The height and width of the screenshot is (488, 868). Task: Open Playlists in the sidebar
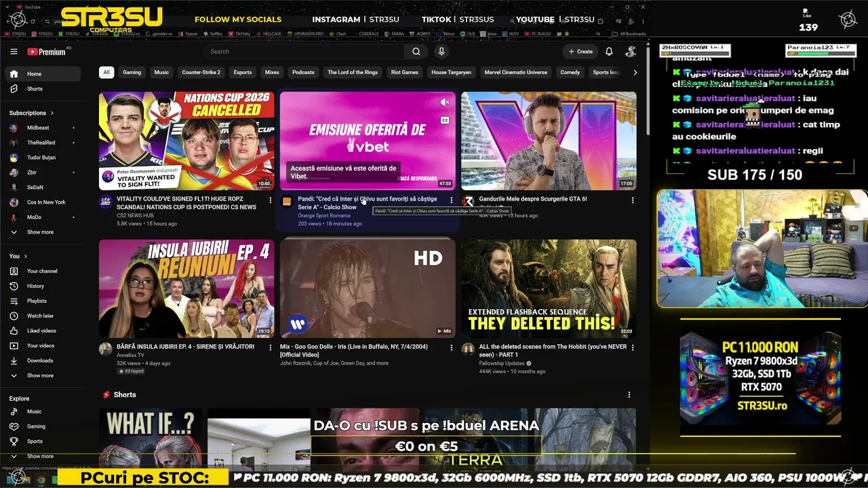click(x=43, y=301)
